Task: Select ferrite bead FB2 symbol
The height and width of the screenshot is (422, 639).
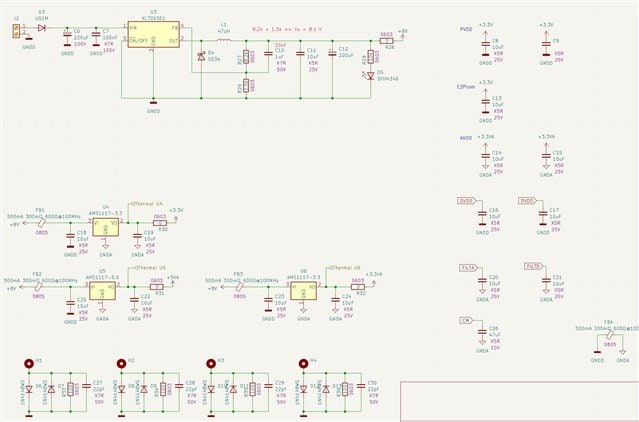Action: (38, 287)
